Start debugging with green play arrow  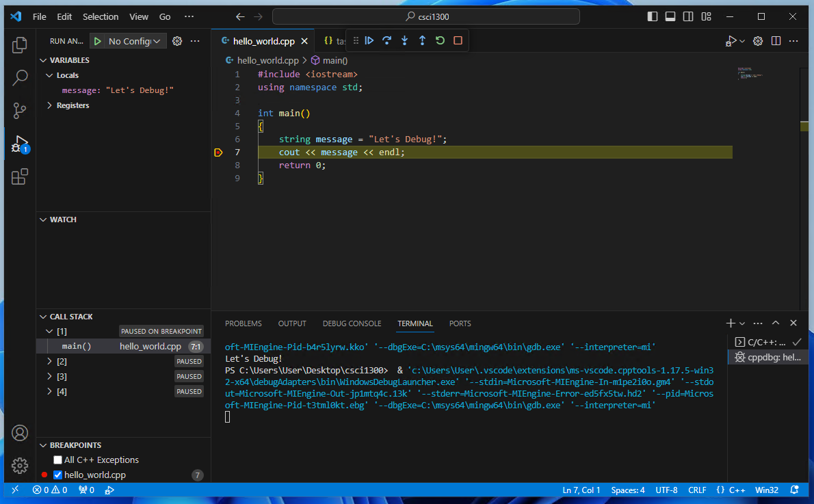coord(97,41)
